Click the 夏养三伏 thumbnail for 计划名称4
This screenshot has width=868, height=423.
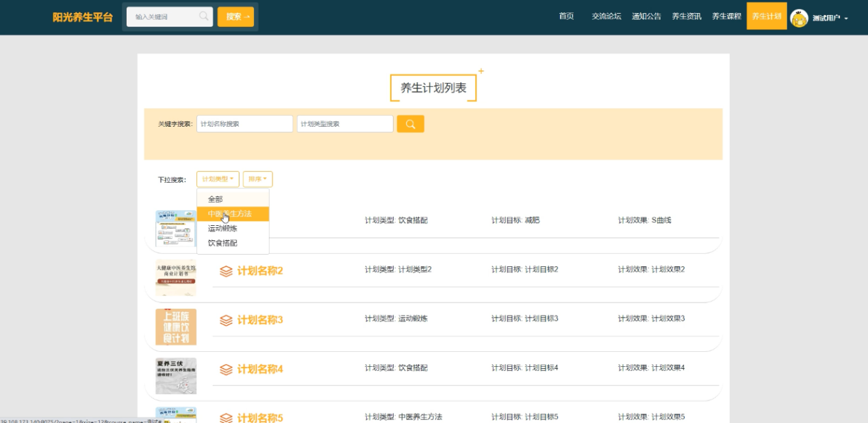[176, 376]
